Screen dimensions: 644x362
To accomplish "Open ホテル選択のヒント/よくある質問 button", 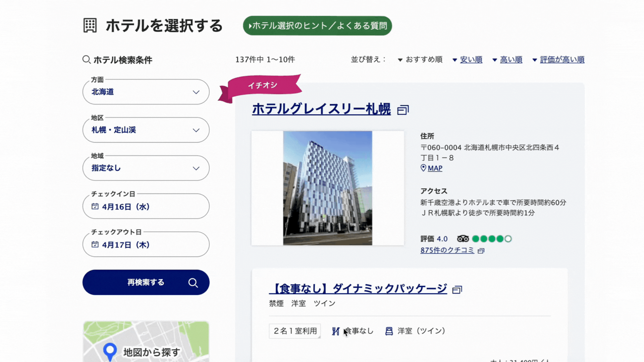I will [317, 26].
